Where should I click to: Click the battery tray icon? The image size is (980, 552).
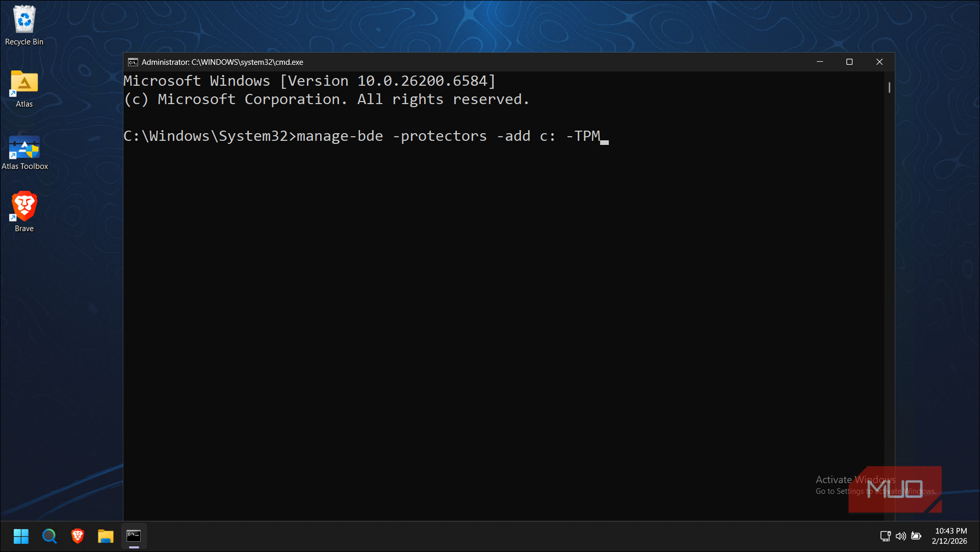pyautogui.click(x=916, y=536)
